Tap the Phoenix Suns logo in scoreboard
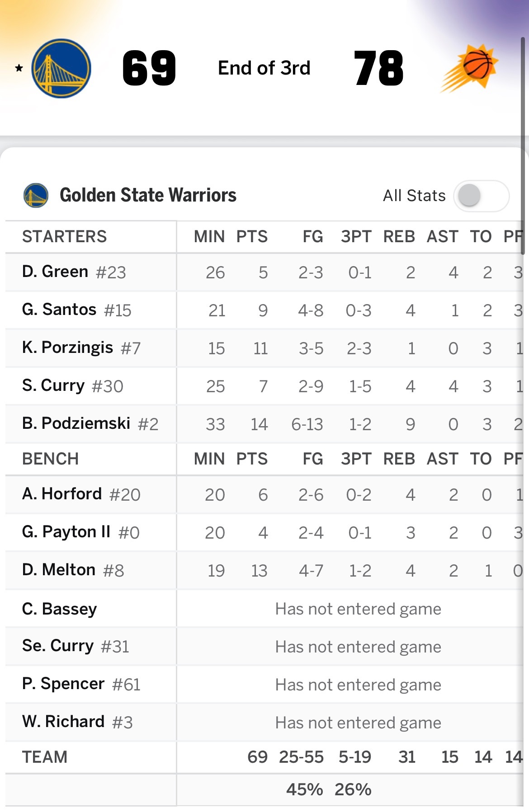 point(470,68)
